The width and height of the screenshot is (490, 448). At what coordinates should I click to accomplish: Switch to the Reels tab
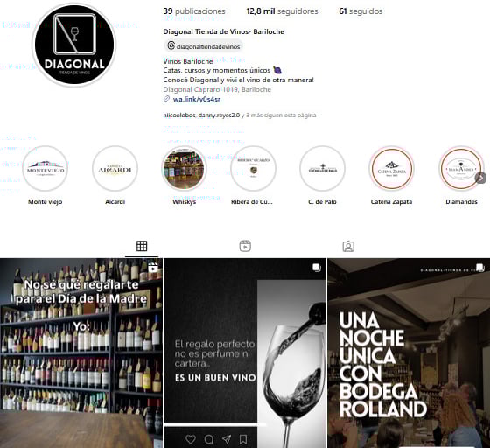(x=245, y=246)
